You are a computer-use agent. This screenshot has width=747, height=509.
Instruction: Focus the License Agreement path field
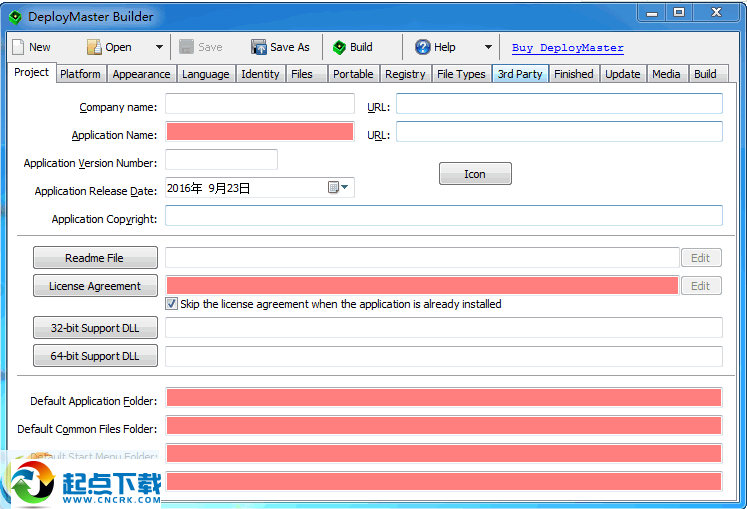[422, 286]
